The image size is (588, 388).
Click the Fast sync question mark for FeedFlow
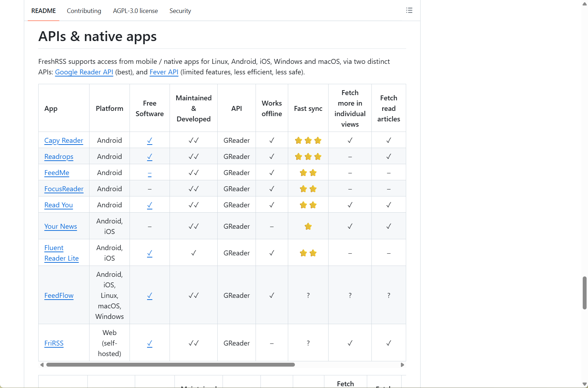click(308, 295)
